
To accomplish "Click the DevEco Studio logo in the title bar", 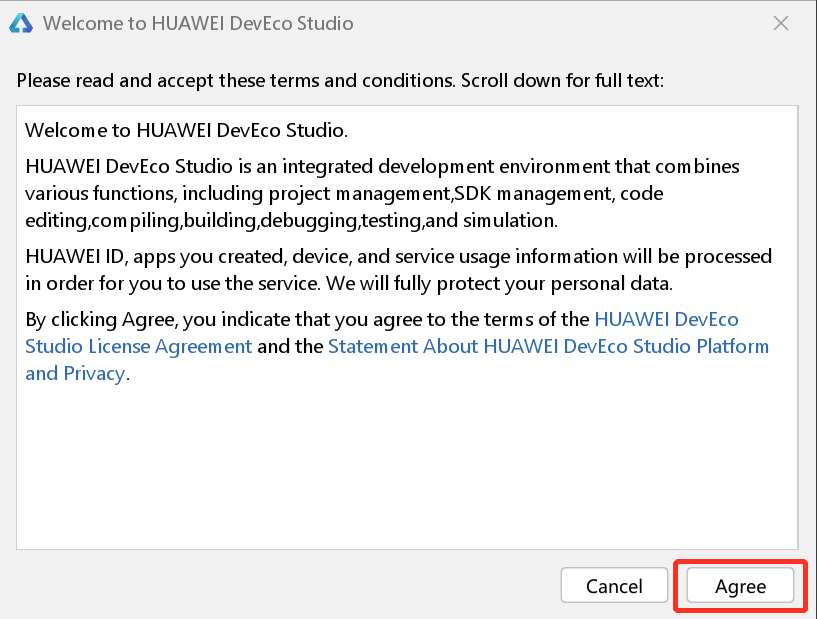I will click(x=21, y=23).
